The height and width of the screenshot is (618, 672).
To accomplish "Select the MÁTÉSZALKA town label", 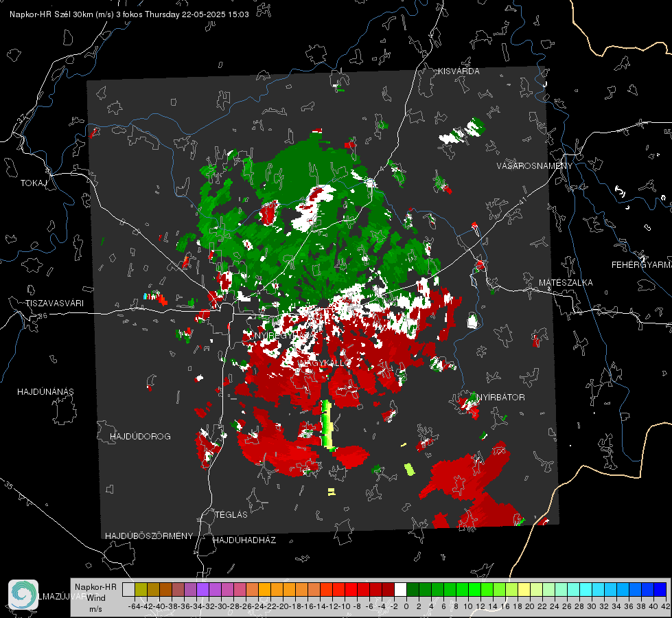I will click(566, 283).
